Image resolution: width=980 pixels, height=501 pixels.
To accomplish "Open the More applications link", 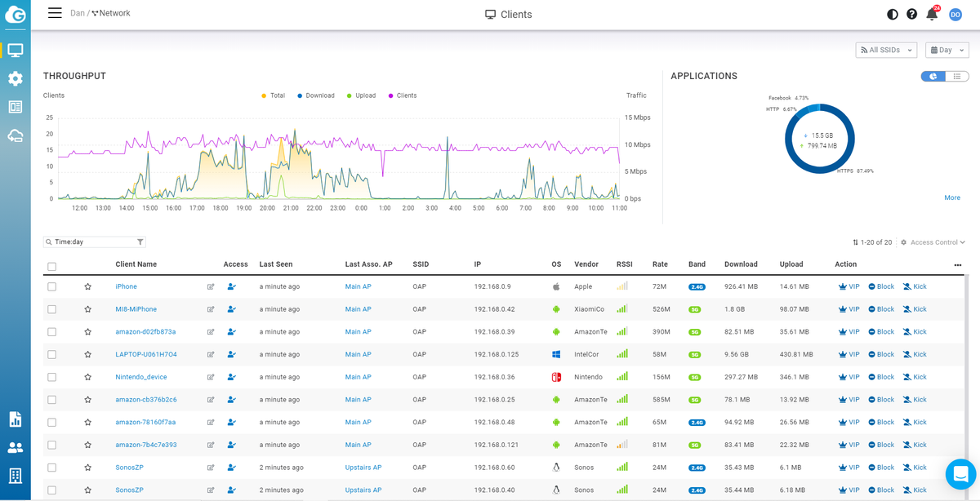I will coord(951,197).
